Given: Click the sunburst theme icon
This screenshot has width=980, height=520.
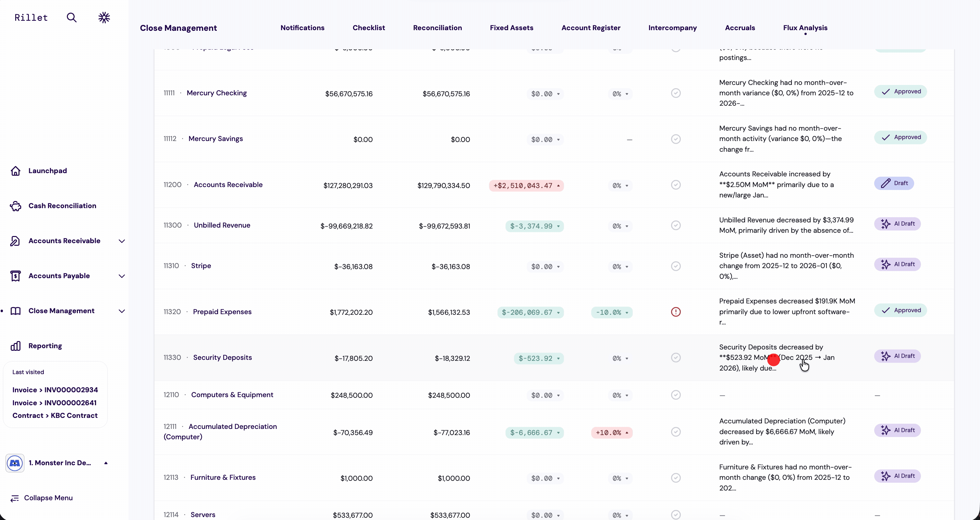Looking at the screenshot, I should tap(104, 18).
